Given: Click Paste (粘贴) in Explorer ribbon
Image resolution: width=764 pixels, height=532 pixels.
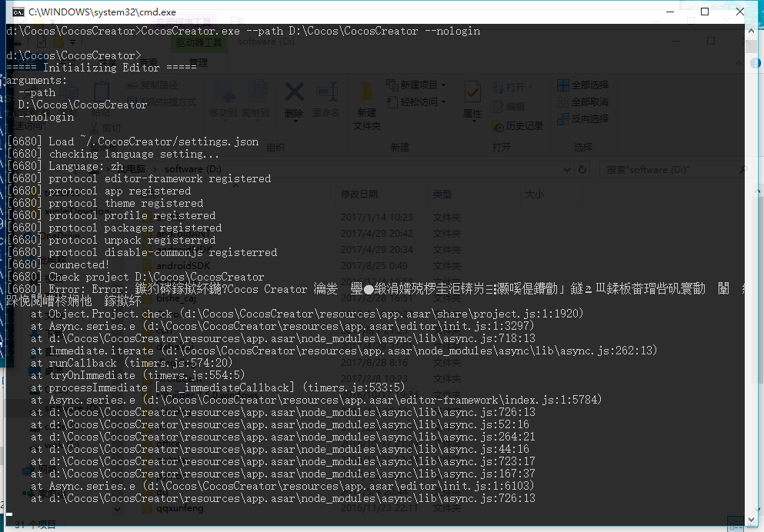Looking at the screenshot, I should click(x=101, y=101).
